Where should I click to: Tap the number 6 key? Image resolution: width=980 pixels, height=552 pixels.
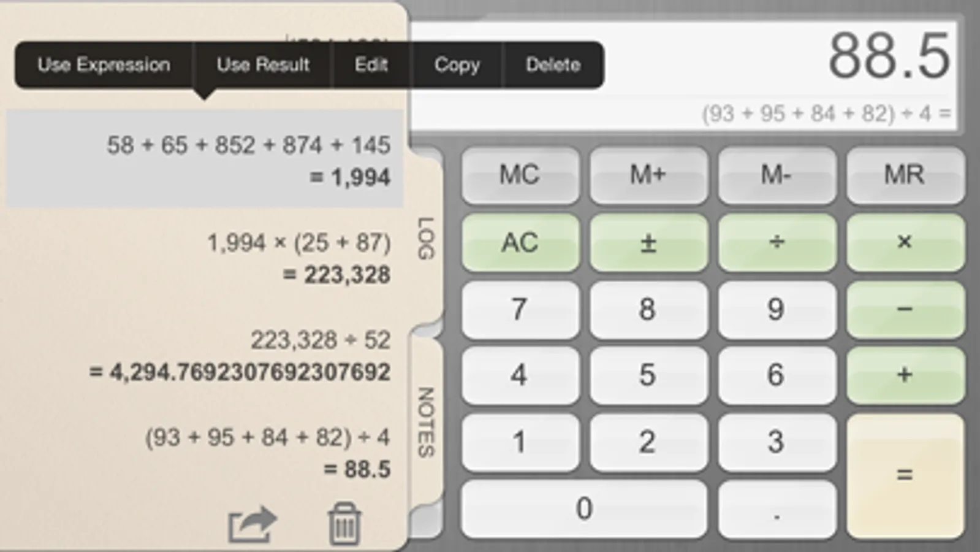pos(777,375)
